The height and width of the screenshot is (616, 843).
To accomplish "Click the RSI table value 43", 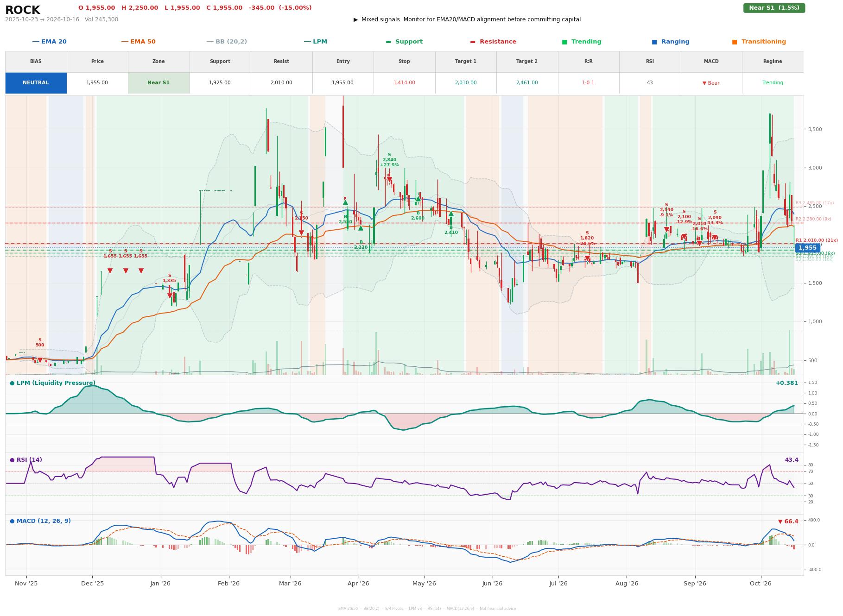I will pyautogui.click(x=650, y=83).
